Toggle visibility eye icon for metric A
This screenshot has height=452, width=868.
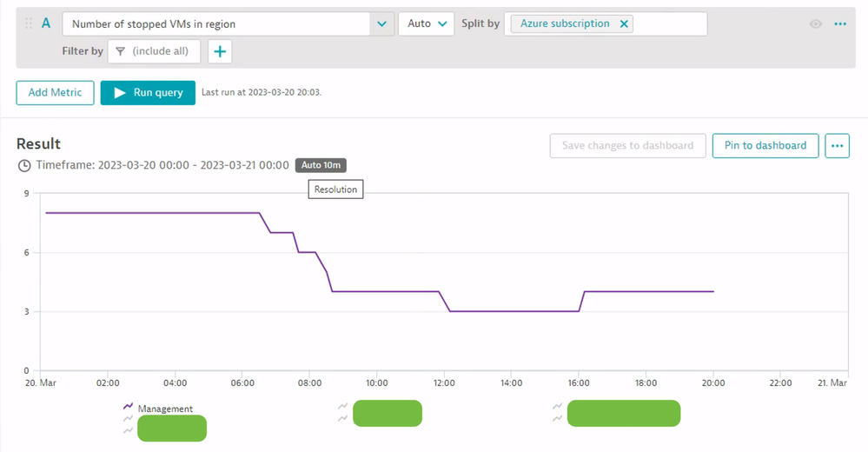(x=815, y=24)
